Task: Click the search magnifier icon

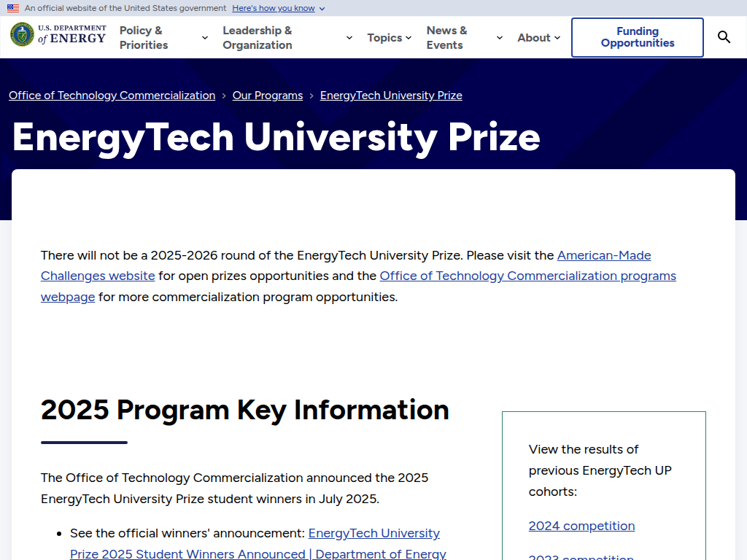Action: [724, 37]
